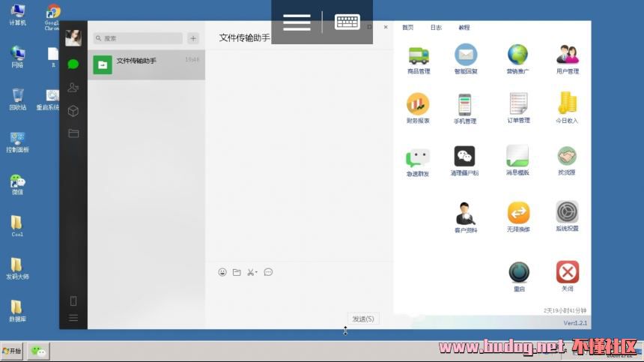The image size is (644, 362).
Task: Open 商品管理 product management truck icon
Action: tap(419, 55)
